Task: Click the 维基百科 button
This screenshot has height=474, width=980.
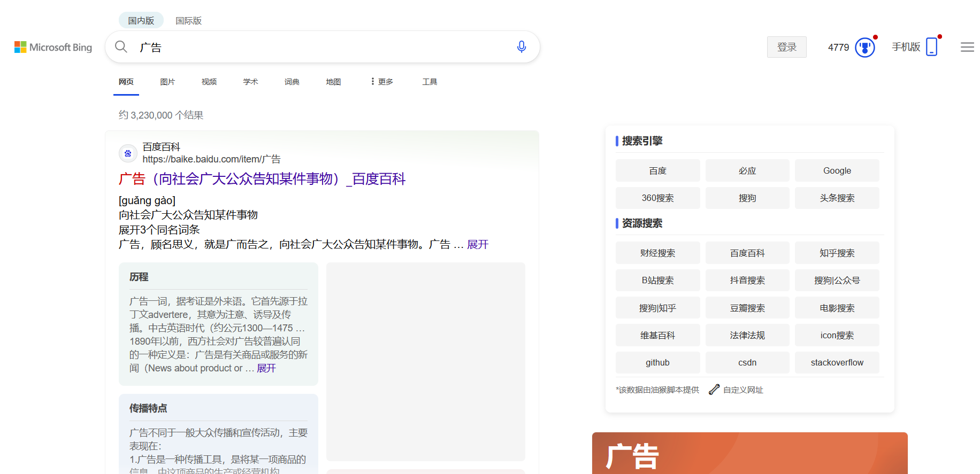Action: (x=658, y=335)
